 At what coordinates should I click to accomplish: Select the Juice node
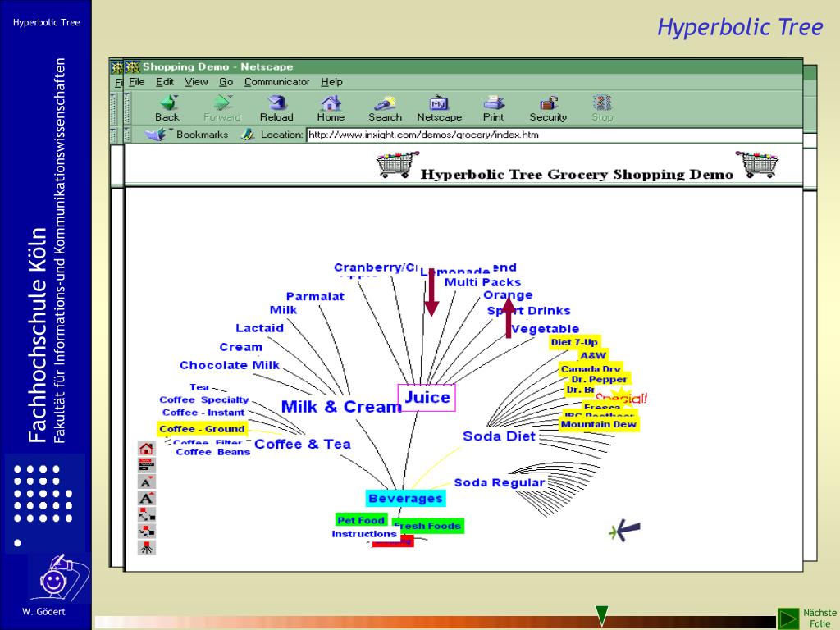(427, 398)
